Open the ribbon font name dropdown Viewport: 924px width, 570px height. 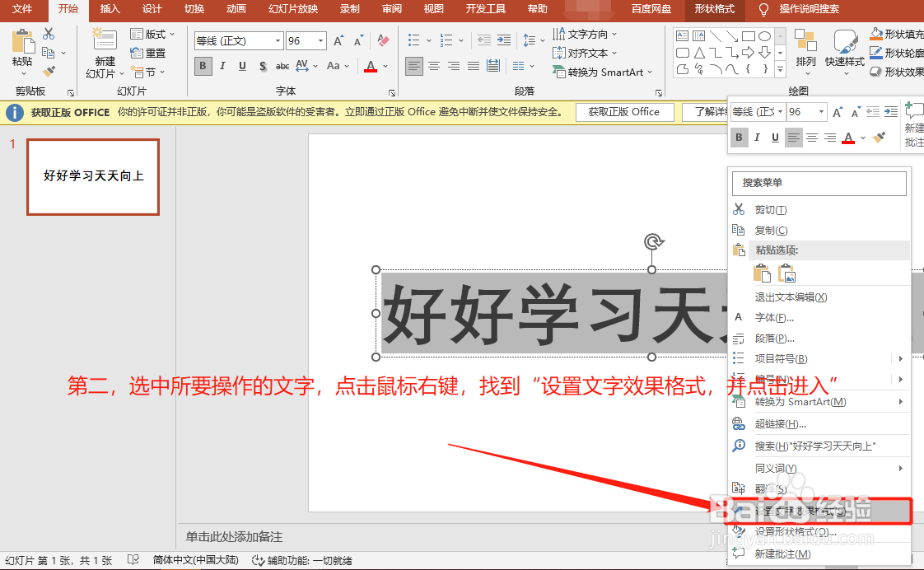[x=278, y=40]
